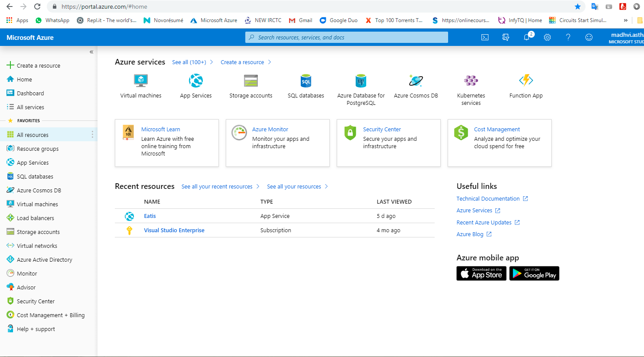Click See all (100+) services link

(189, 62)
